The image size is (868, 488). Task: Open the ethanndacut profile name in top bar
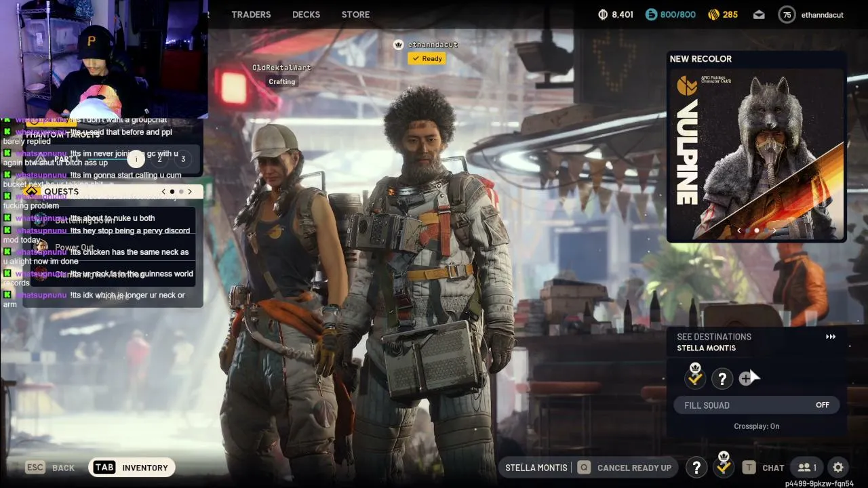[x=823, y=15]
